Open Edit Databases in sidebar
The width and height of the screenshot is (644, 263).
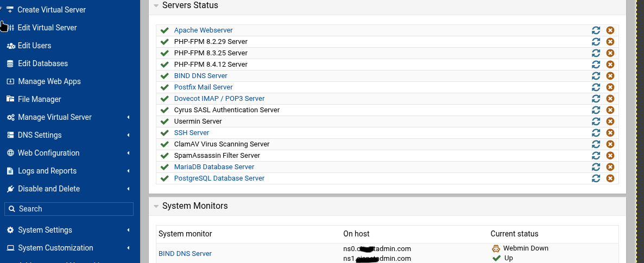tap(42, 63)
